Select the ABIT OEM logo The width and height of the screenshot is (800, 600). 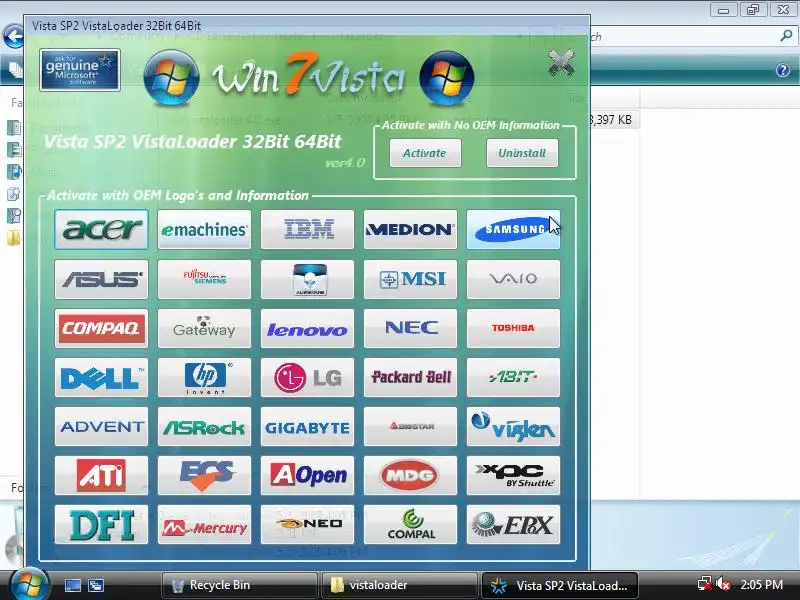pos(513,377)
